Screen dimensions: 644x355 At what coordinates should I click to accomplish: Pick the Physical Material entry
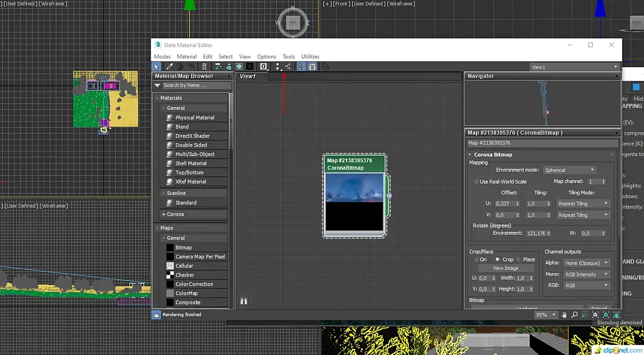[x=194, y=117]
